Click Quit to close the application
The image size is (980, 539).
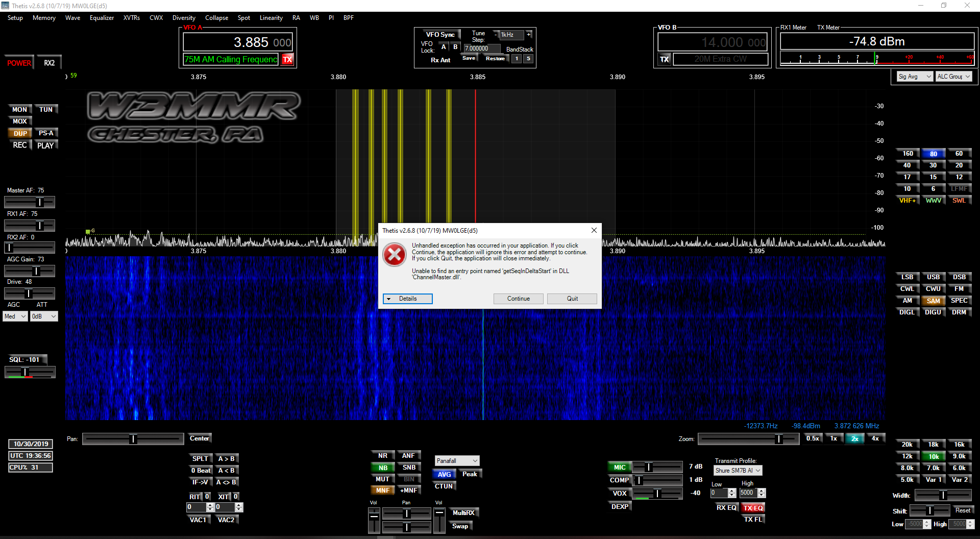click(x=572, y=299)
